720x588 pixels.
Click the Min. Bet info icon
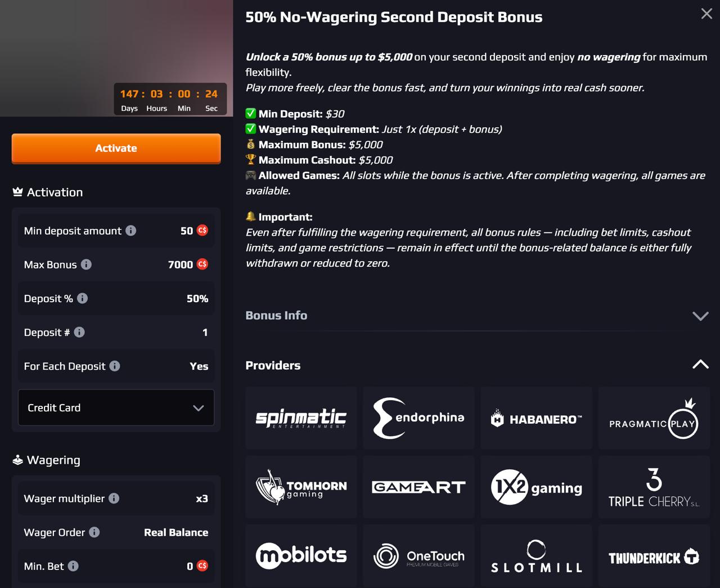(74, 565)
